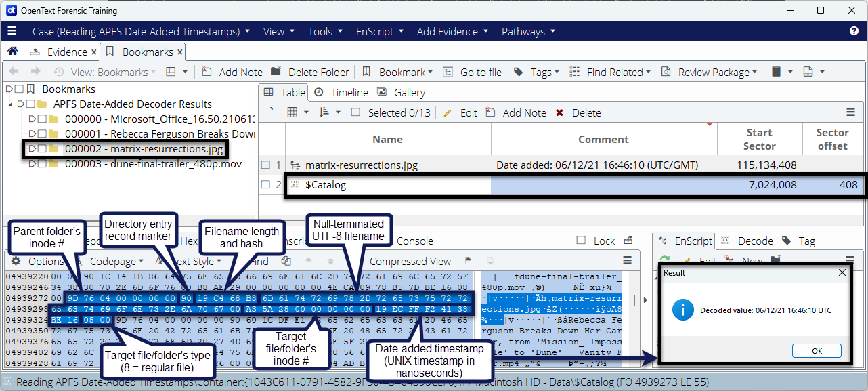
Task: Open the Add Evidence dropdown
Action: point(452,31)
